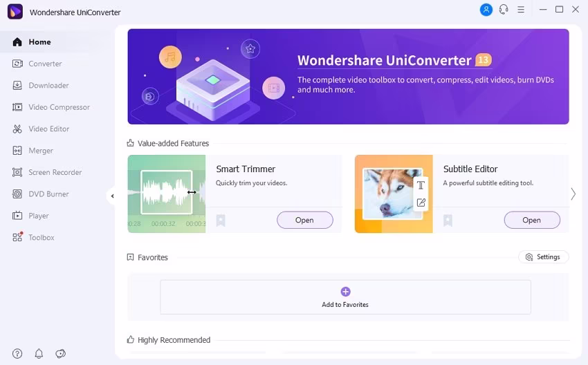This screenshot has height=365, width=588.
Task: Collapse the sidebar with arrow handle
Action: coord(112,196)
